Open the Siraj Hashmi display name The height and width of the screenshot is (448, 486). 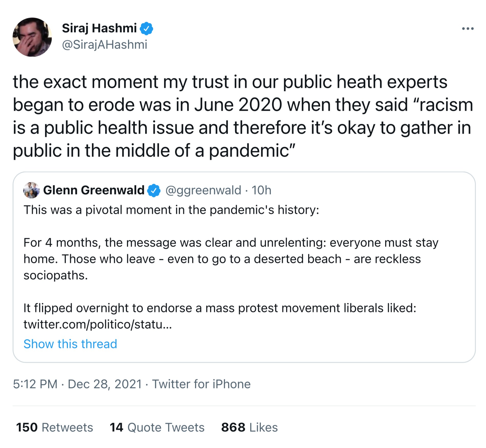tap(99, 28)
